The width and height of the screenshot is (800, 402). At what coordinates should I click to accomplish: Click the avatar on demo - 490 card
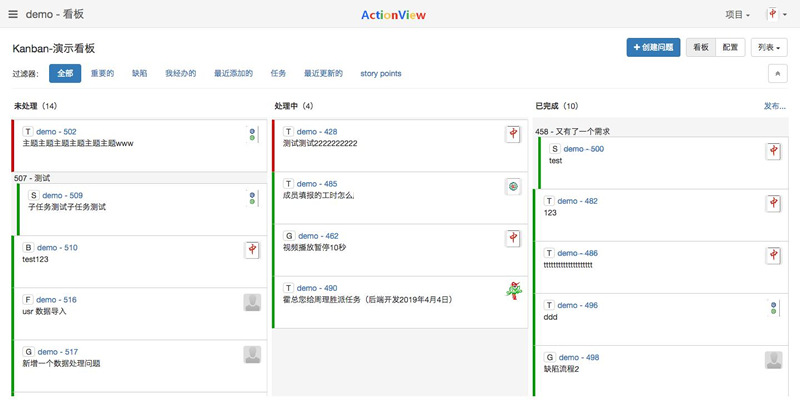click(513, 291)
